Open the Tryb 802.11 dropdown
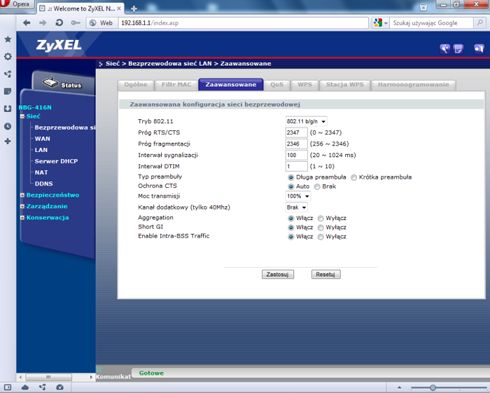The width and height of the screenshot is (490, 393). pos(306,121)
